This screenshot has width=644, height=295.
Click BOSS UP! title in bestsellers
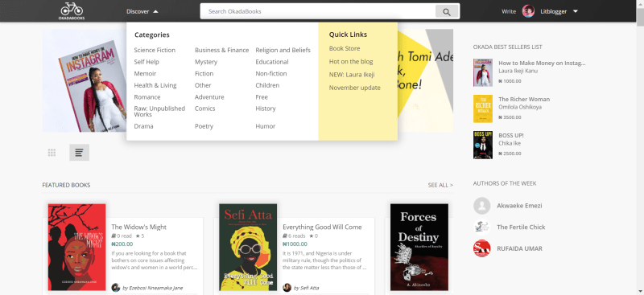511,135
